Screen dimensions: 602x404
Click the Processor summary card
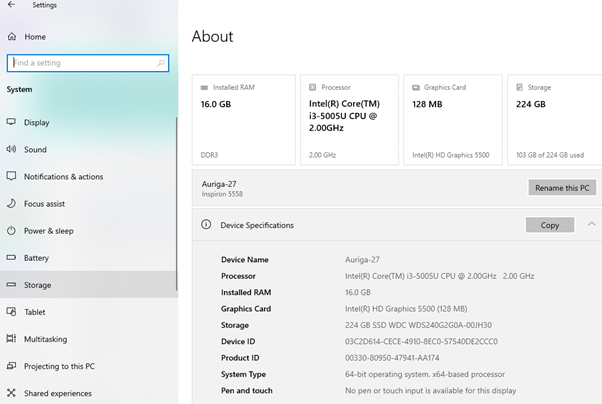point(349,120)
